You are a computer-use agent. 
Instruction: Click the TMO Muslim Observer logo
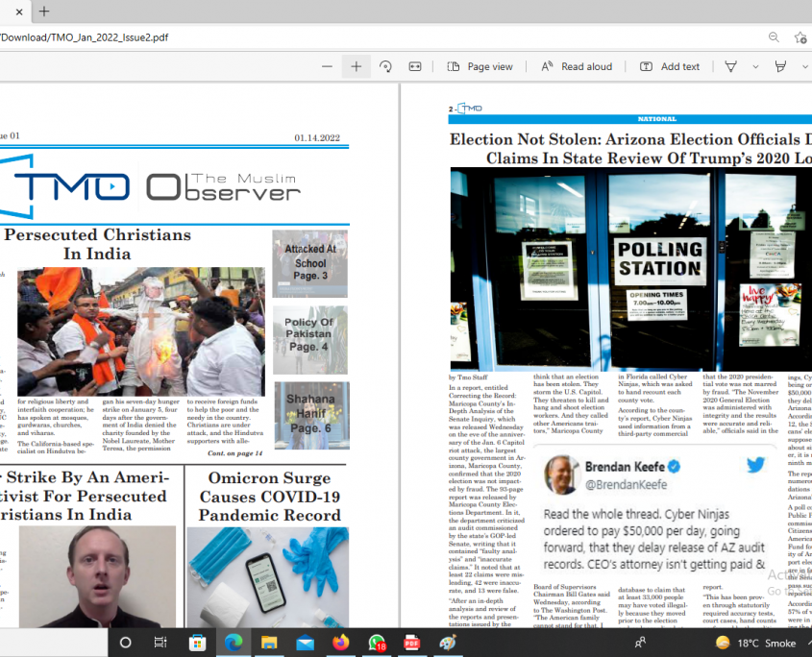tap(150, 186)
